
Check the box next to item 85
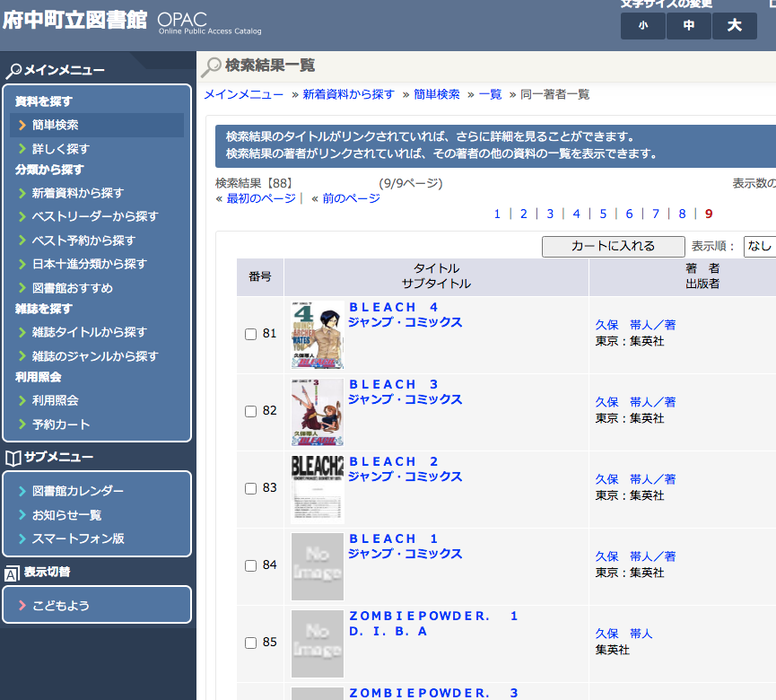(x=251, y=643)
